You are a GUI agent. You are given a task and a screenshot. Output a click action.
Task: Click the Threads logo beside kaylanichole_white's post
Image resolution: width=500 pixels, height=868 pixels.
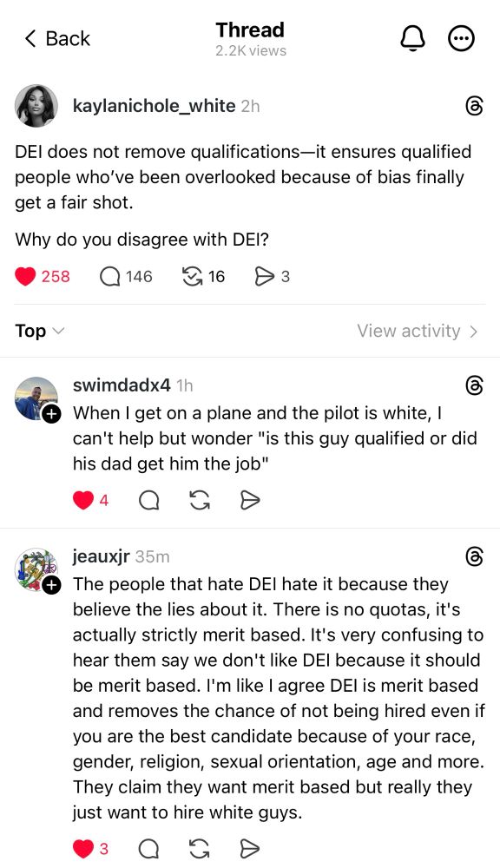475,106
